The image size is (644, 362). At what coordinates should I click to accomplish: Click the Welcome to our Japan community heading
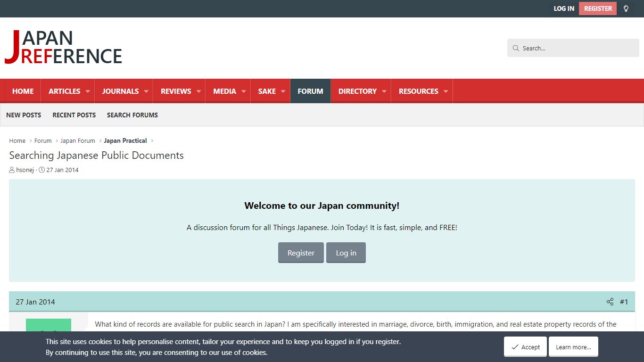pyautogui.click(x=322, y=206)
